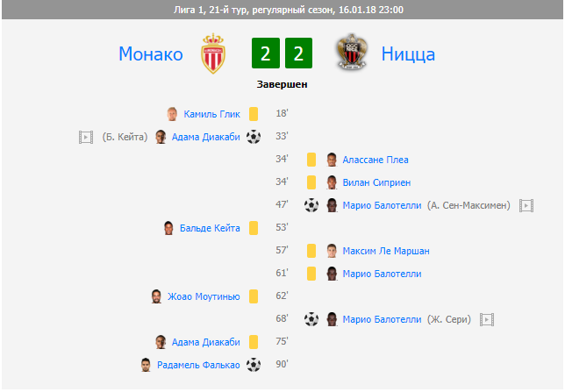Open Монако team page link
This screenshot has height=392, width=565.
pos(151,54)
